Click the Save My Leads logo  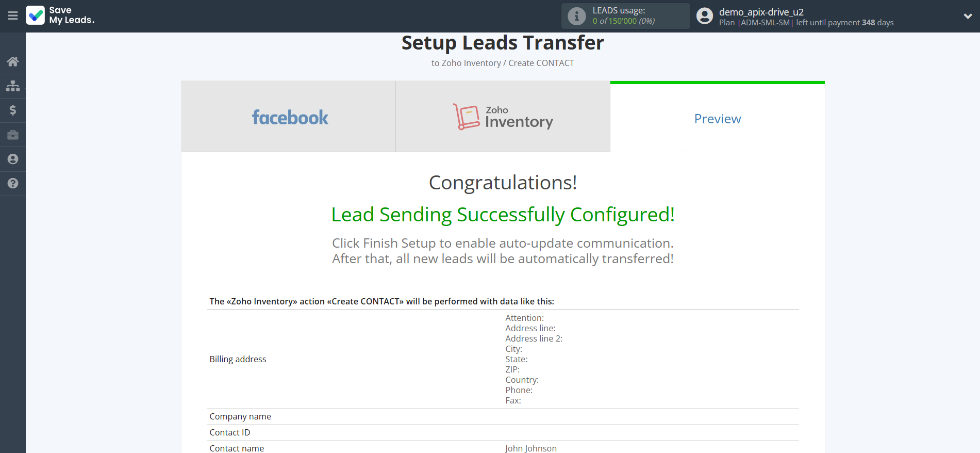pos(60,15)
